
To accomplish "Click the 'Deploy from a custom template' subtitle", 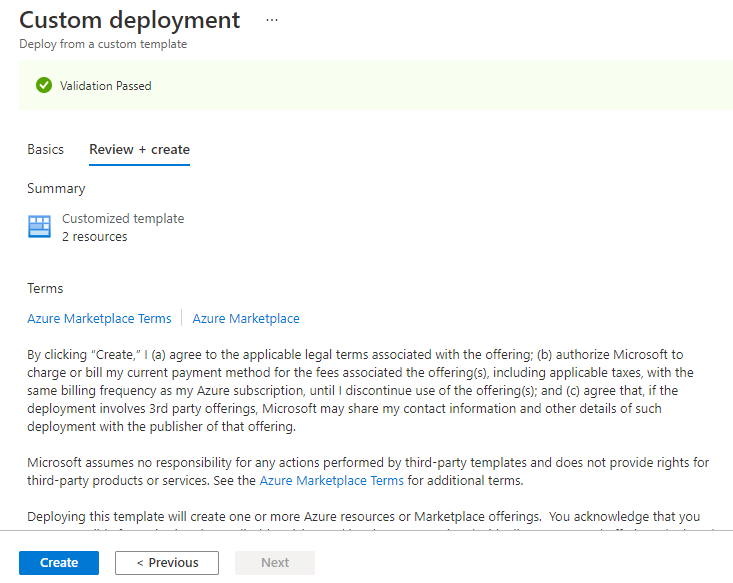I will (x=103, y=44).
